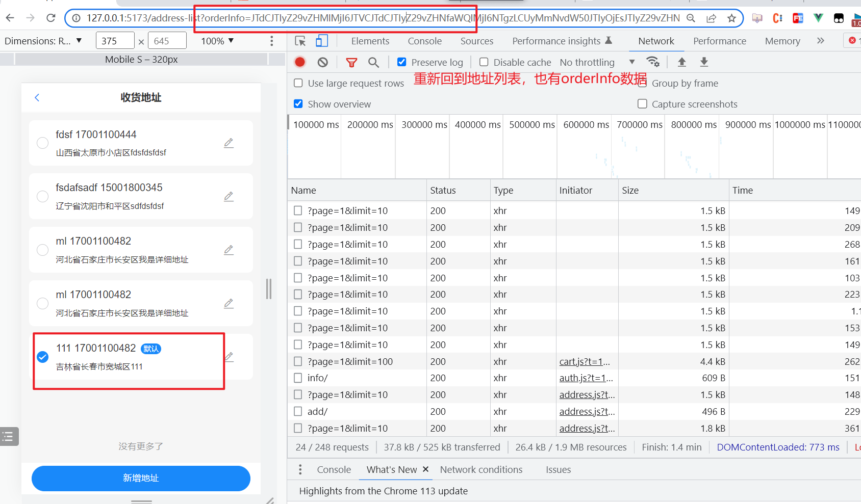Open auth.js initiator link

pyautogui.click(x=586, y=378)
